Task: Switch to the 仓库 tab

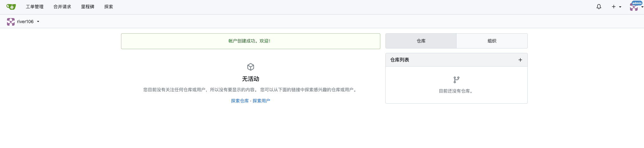Action: (421, 41)
